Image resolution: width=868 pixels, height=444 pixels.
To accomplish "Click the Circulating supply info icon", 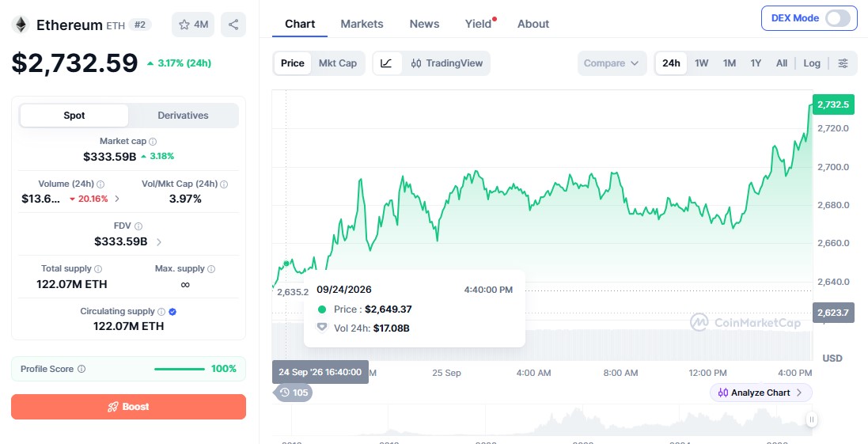I will pyautogui.click(x=161, y=312).
